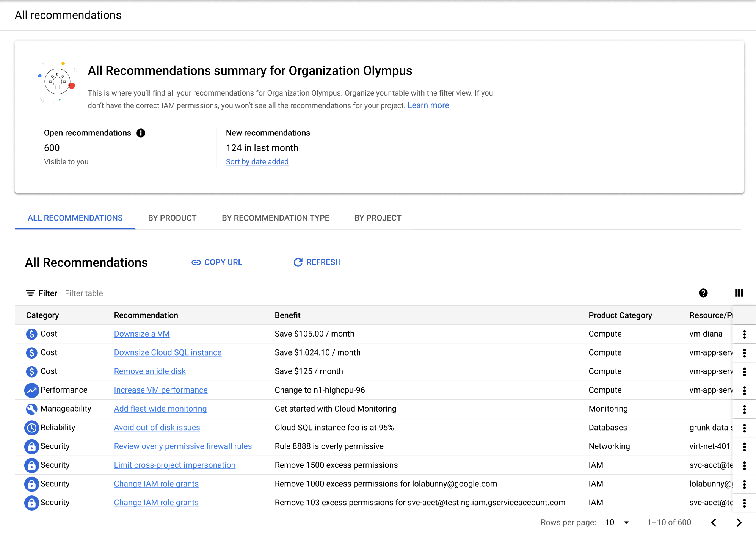The image size is (756, 542).
Task: Click the COPY URL button
Action: click(x=217, y=262)
